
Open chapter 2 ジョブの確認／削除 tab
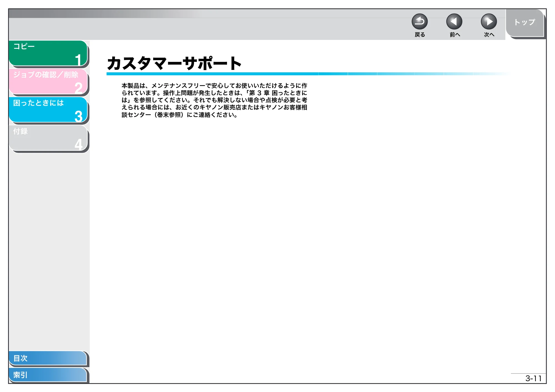point(48,82)
